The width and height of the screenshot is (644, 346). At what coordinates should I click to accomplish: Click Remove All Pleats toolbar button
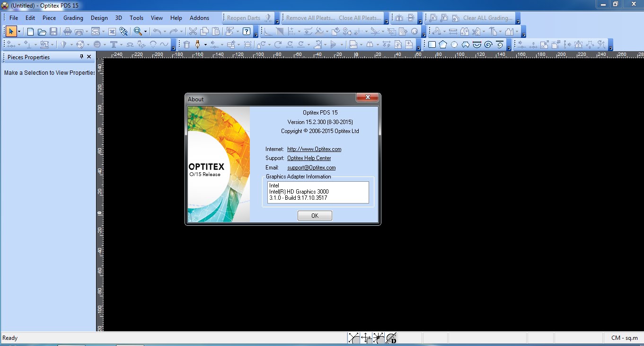point(310,18)
